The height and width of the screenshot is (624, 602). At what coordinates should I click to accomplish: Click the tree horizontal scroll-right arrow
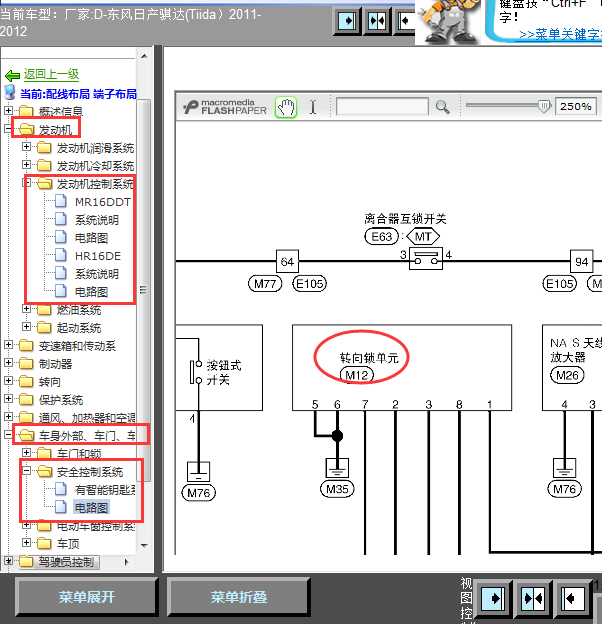[x=127, y=562]
